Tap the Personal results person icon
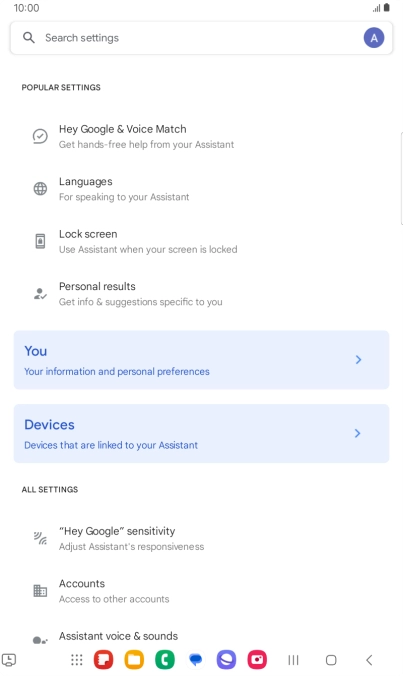 coord(40,294)
